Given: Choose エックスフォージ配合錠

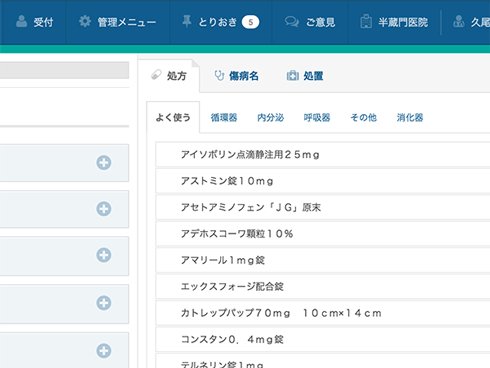Looking at the screenshot, I should point(323,286).
